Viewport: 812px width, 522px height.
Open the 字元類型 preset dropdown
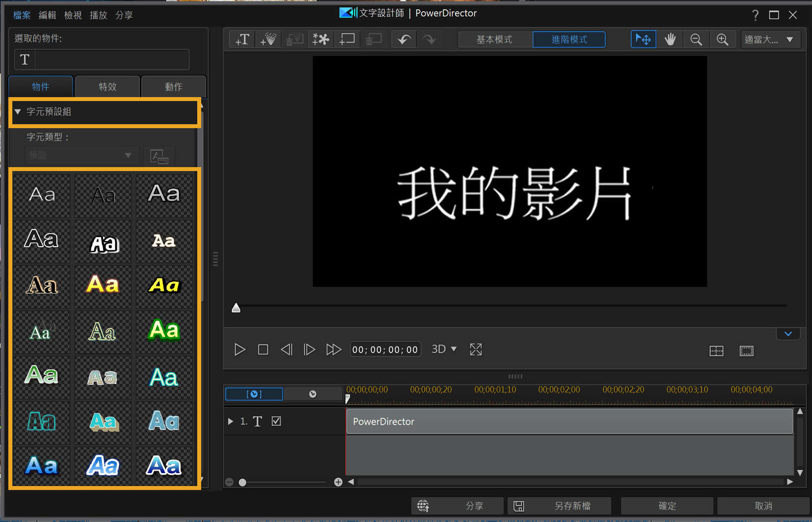pyautogui.click(x=81, y=155)
